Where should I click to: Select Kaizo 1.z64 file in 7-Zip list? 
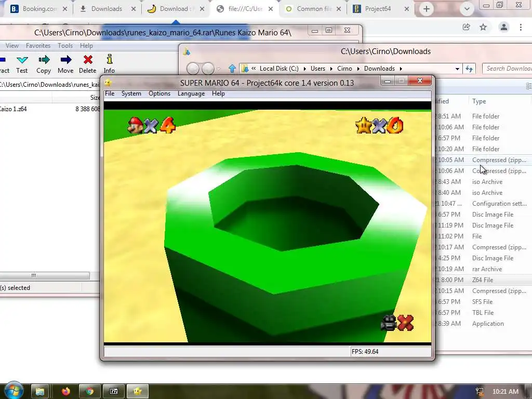pos(50,109)
